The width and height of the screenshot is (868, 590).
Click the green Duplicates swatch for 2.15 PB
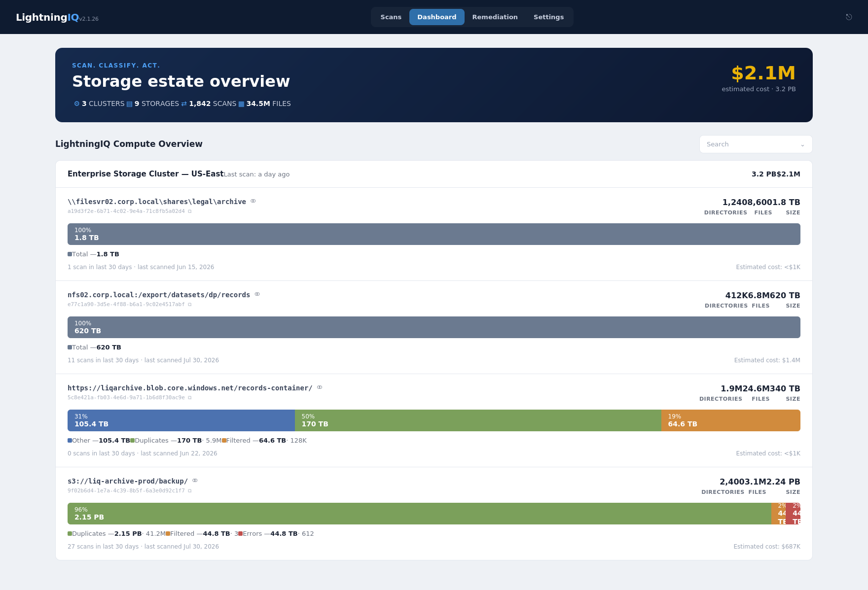tap(70, 534)
